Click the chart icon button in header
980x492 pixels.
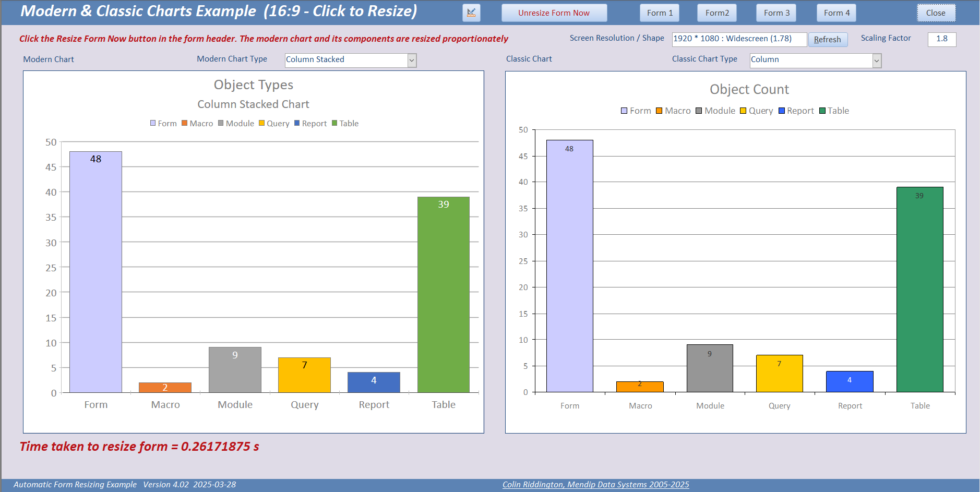point(471,13)
